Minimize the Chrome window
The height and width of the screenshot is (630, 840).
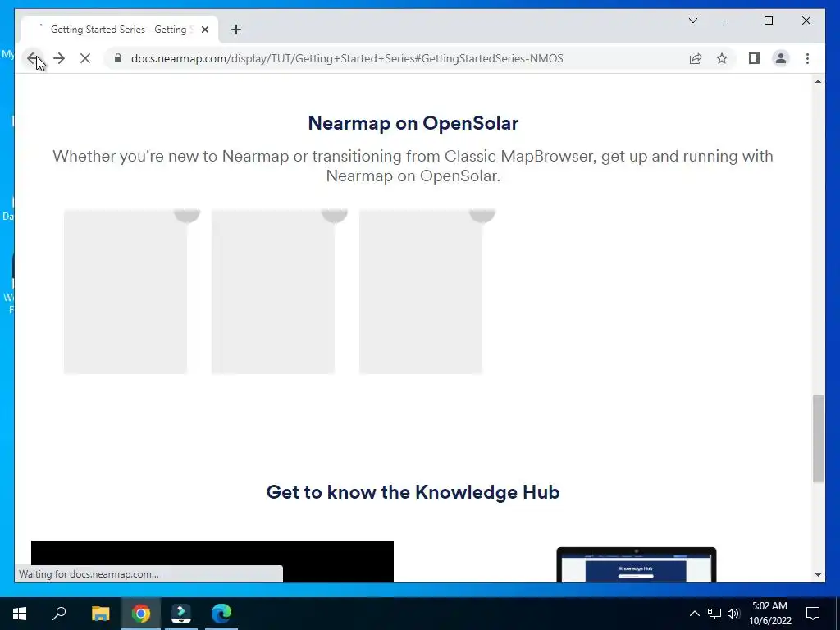click(731, 21)
